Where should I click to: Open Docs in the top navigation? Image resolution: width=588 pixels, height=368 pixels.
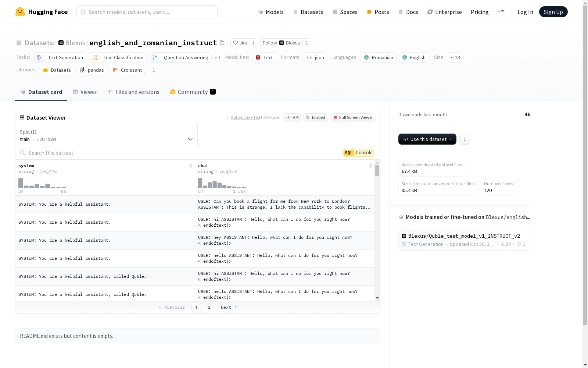[x=408, y=12]
